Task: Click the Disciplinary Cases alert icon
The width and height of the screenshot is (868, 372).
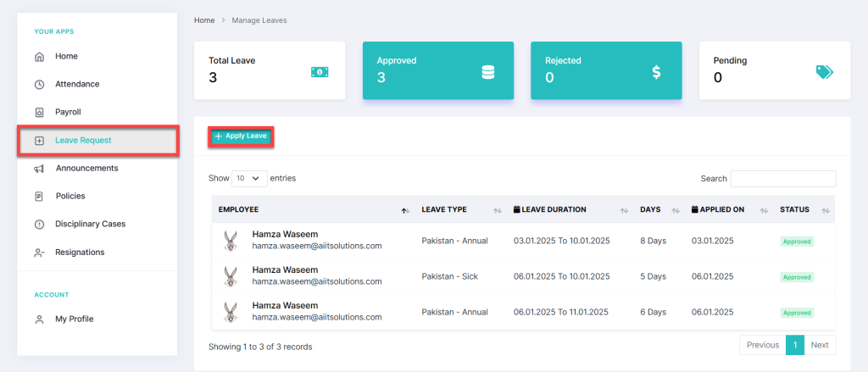Action: [x=39, y=225]
